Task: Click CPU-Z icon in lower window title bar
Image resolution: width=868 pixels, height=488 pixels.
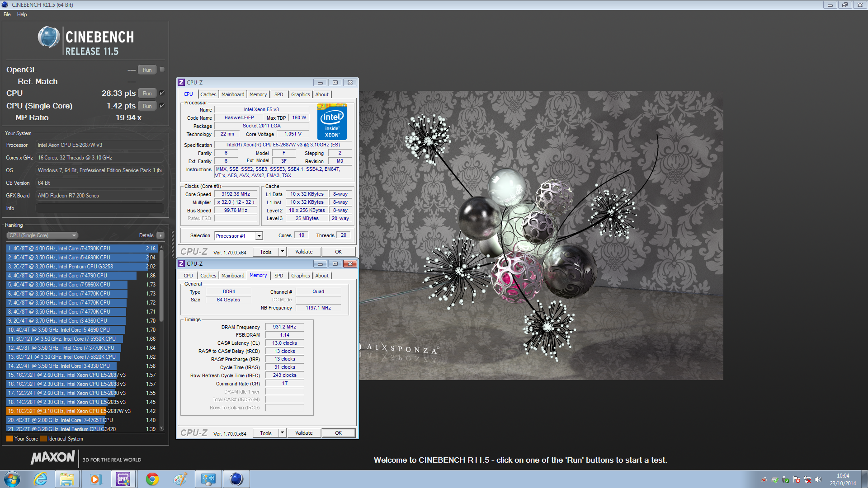Action: (181, 263)
